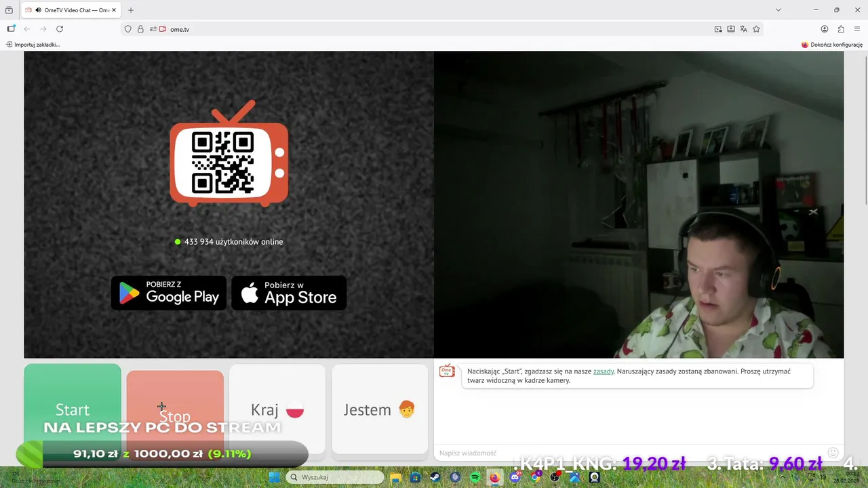Click the 433 934 użytkowników online text

(x=233, y=242)
